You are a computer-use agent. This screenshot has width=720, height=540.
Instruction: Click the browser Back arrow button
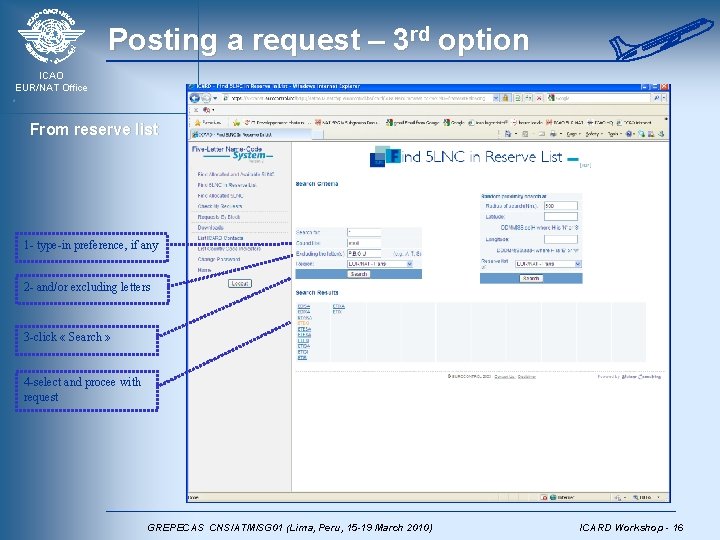click(195, 98)
